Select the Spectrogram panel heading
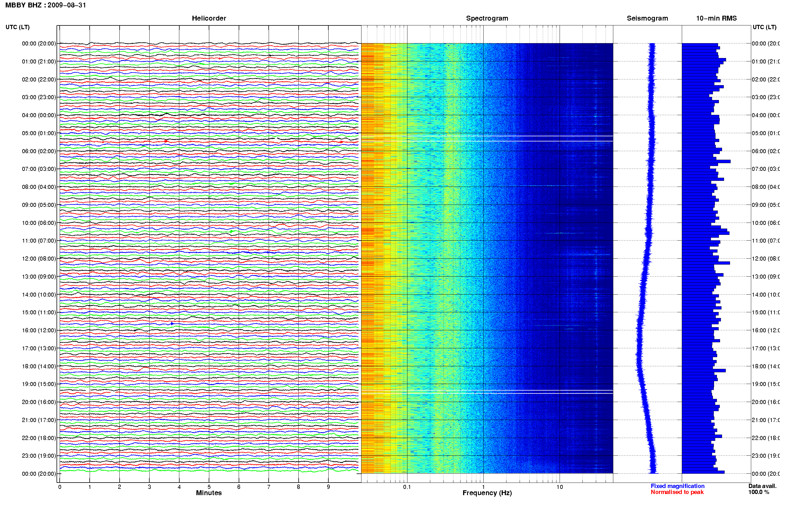 point(487,18)
